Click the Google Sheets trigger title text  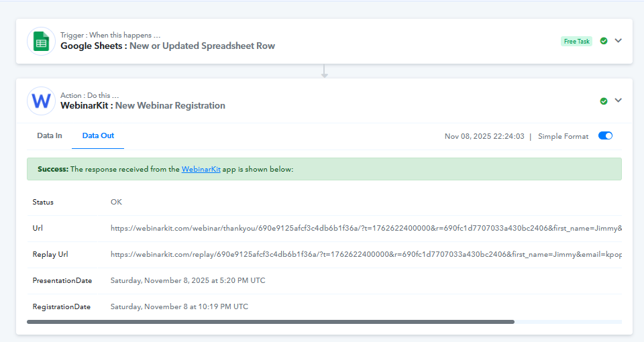pos(168,46)
